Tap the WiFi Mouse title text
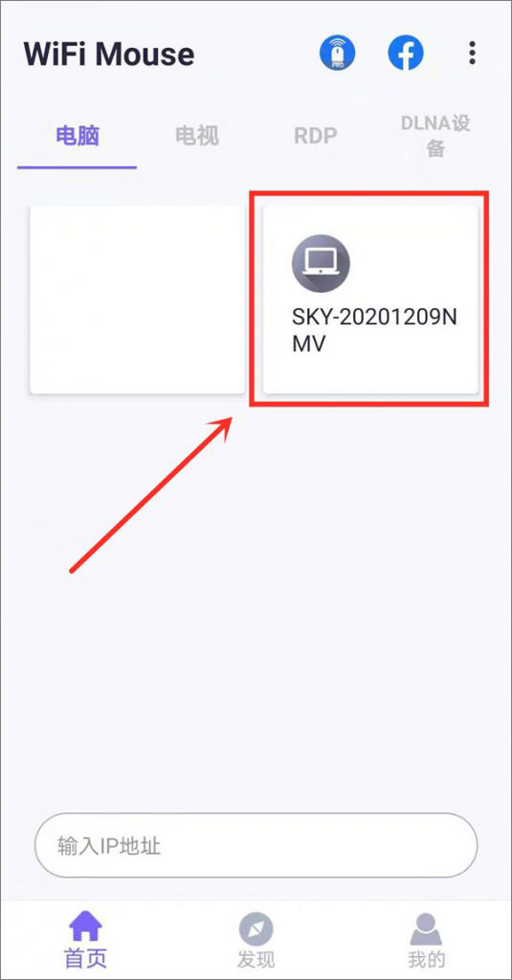512x980 pixels. pyautogui.click(x=109, y=55)
